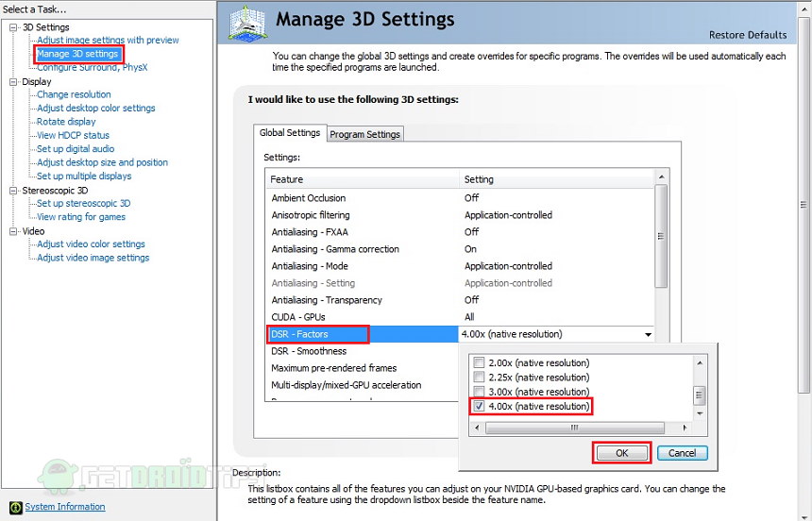Open Rotate display task
The height and width of the screenshot is (521, 812).
pos(66,122)
